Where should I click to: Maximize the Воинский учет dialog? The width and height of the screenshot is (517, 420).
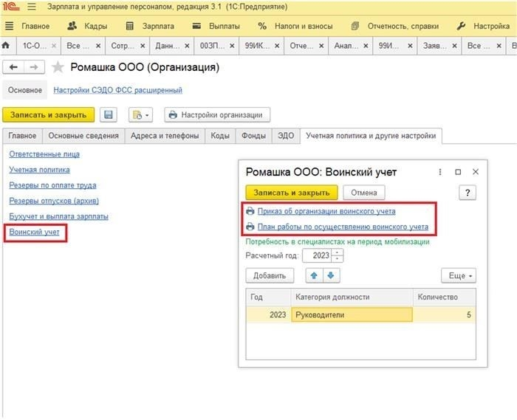click(x=458, y=172)
